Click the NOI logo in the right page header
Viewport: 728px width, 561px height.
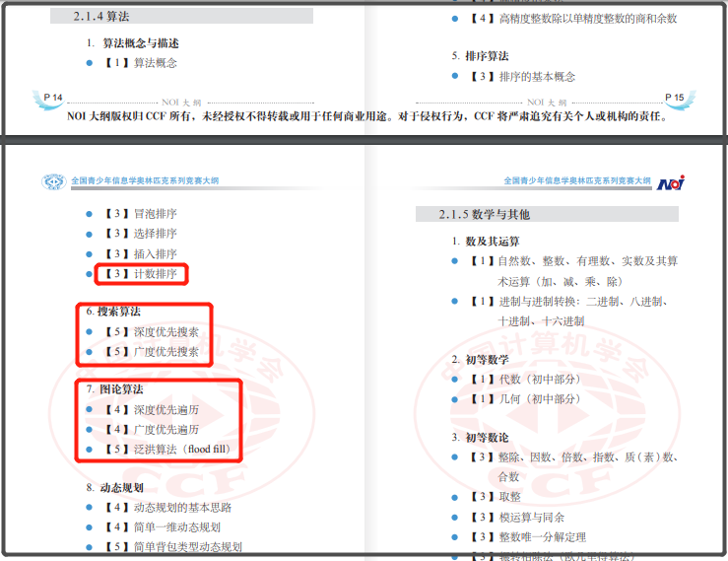671,183
